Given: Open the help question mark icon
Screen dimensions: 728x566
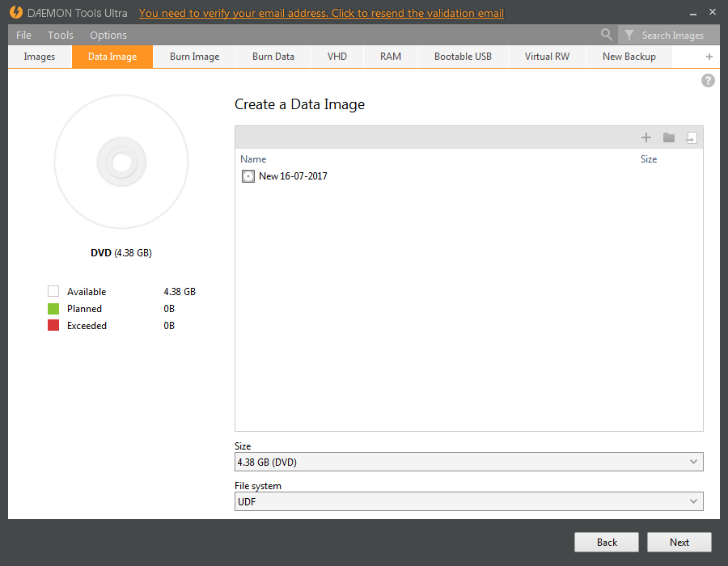Looking at the screenshot, I should point(708,80).
